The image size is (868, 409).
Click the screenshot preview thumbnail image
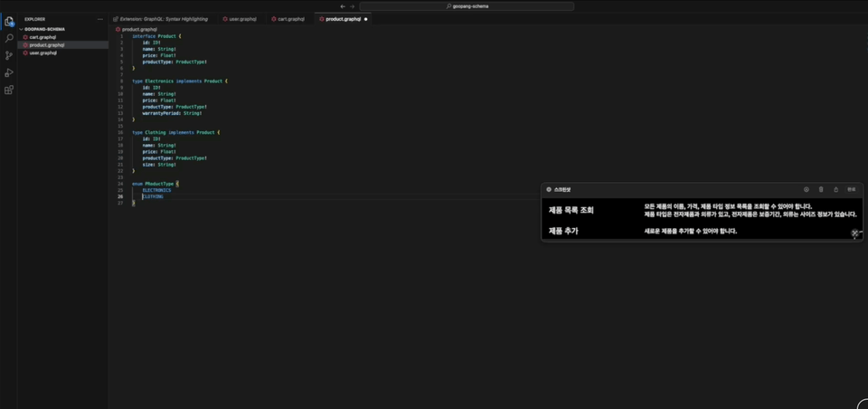click(702, 219)
